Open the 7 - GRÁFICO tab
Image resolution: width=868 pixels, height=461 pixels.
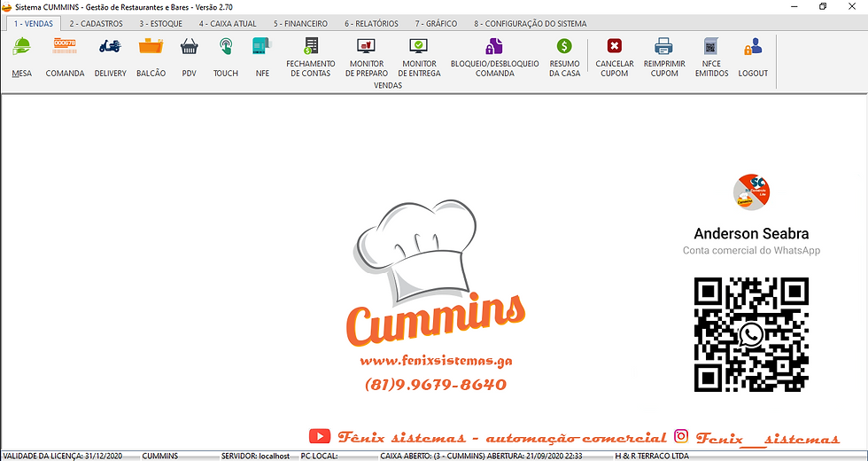[x=436, y=23]
